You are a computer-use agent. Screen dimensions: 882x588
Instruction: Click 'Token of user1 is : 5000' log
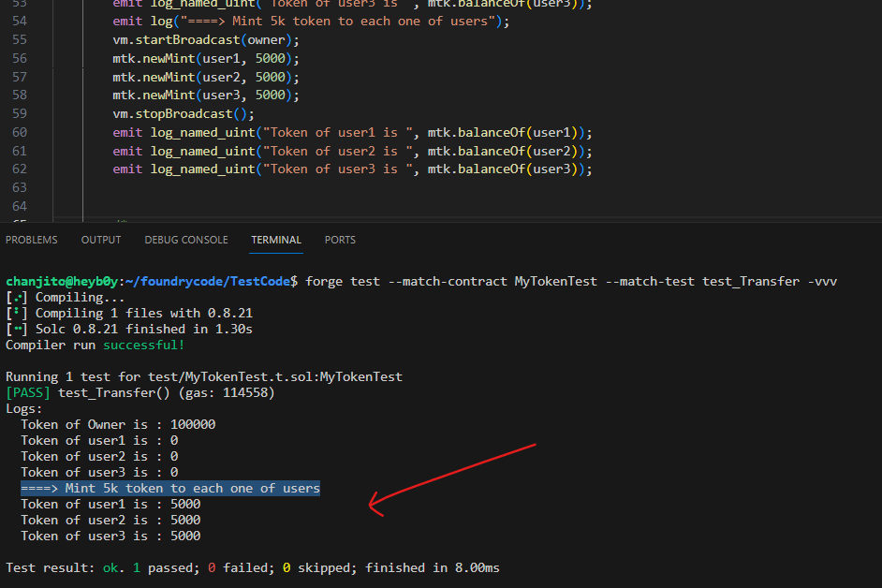(x=110, y=504)
